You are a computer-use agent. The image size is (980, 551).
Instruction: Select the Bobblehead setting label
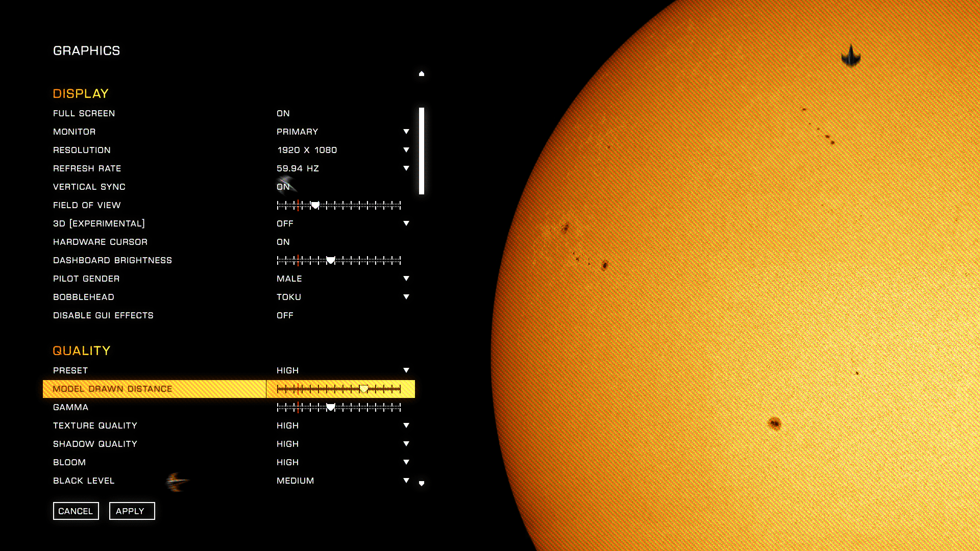[84, 297]
